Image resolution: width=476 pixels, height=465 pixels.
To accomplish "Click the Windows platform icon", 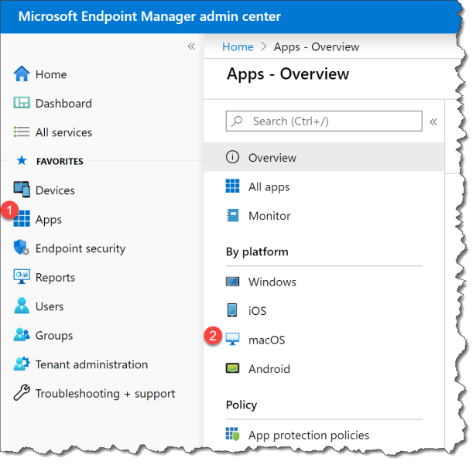I will (232, 282).
